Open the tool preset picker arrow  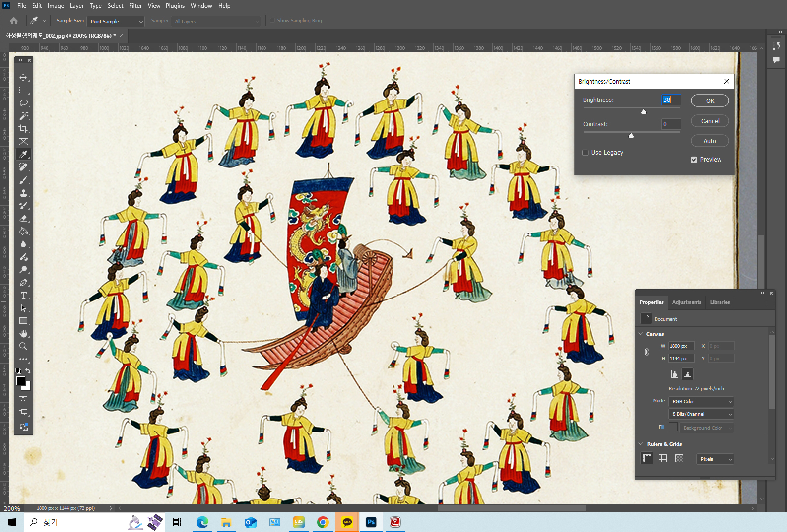click(44, 21)
